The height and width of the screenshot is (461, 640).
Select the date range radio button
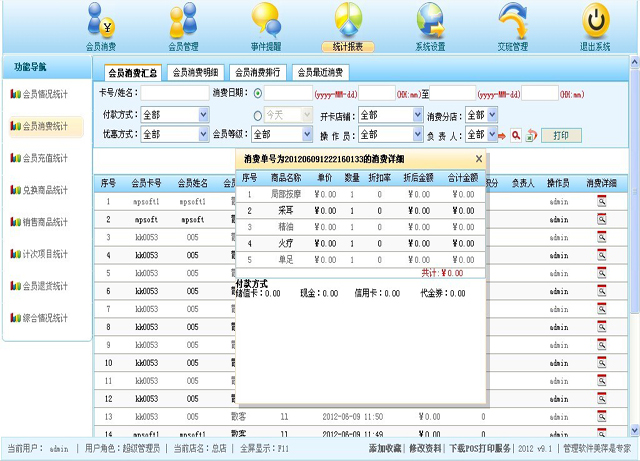(258, 94)
